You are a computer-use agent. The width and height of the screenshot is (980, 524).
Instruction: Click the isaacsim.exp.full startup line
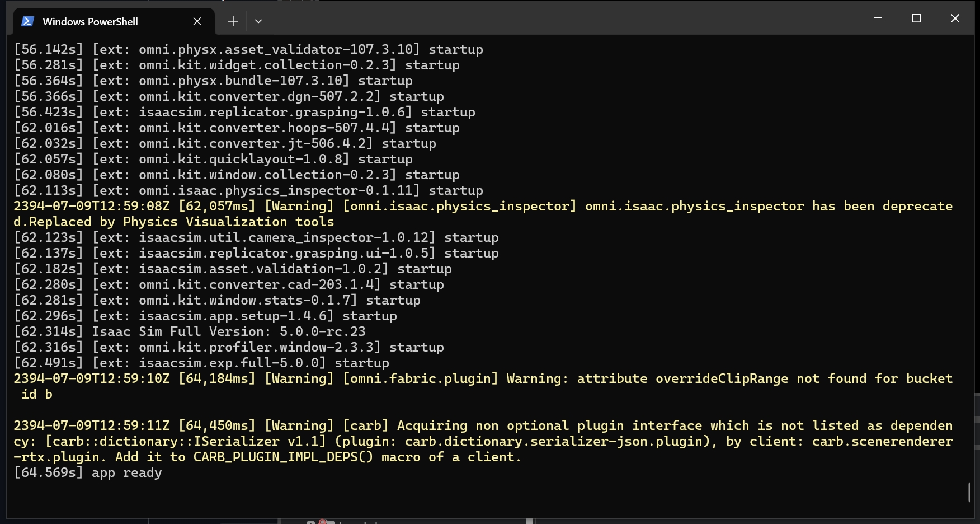[x=201, y=363]
